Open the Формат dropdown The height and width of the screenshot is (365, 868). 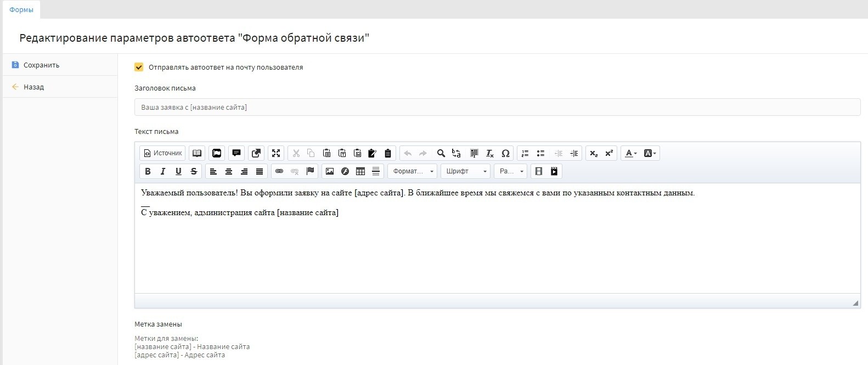coord(413,171)
